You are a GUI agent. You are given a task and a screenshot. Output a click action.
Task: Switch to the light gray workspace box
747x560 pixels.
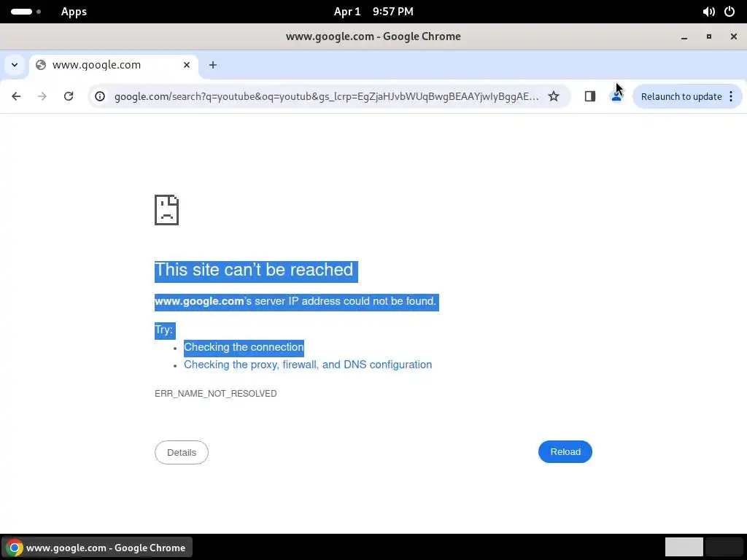point(684,547)
